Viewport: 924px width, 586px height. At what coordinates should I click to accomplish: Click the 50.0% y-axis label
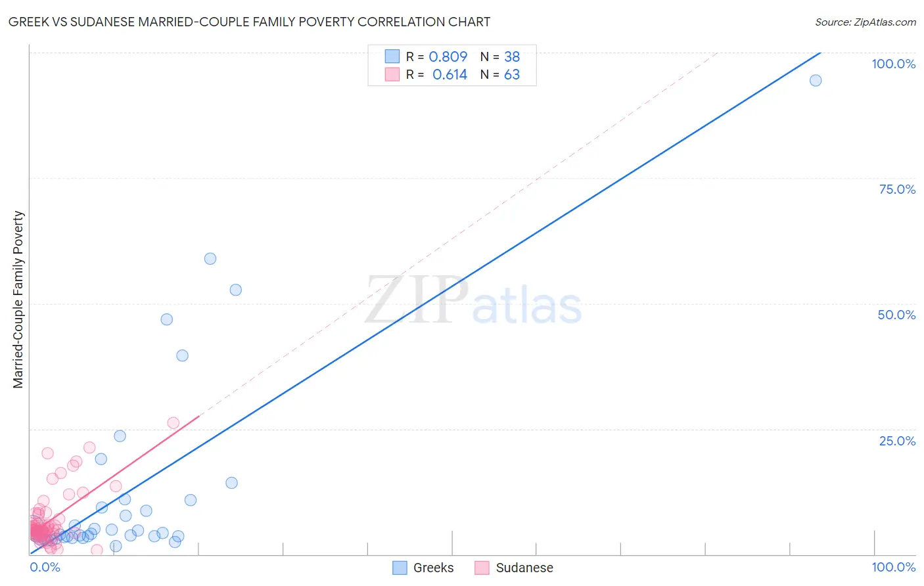click(x=896, y=315)
